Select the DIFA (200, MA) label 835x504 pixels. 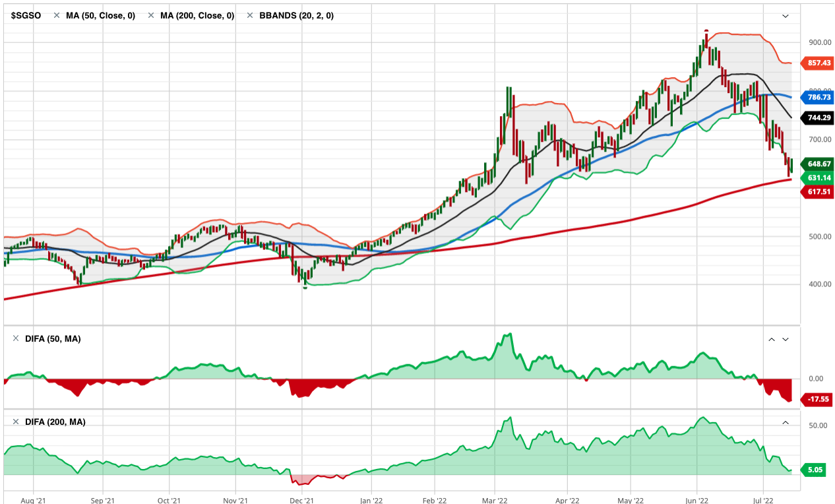point(55,422)
